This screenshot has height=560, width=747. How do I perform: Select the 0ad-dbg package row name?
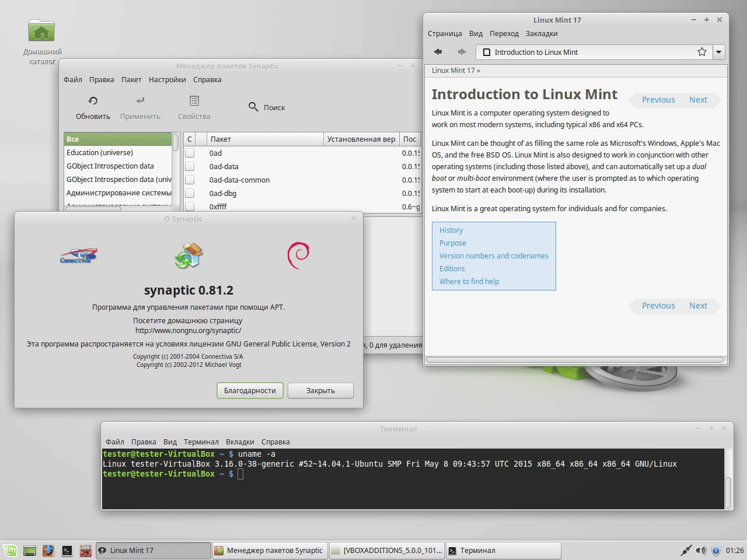(223, 193)
